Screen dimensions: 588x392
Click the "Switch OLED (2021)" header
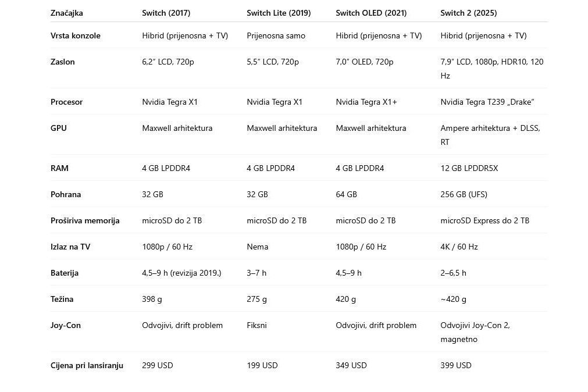371,13
